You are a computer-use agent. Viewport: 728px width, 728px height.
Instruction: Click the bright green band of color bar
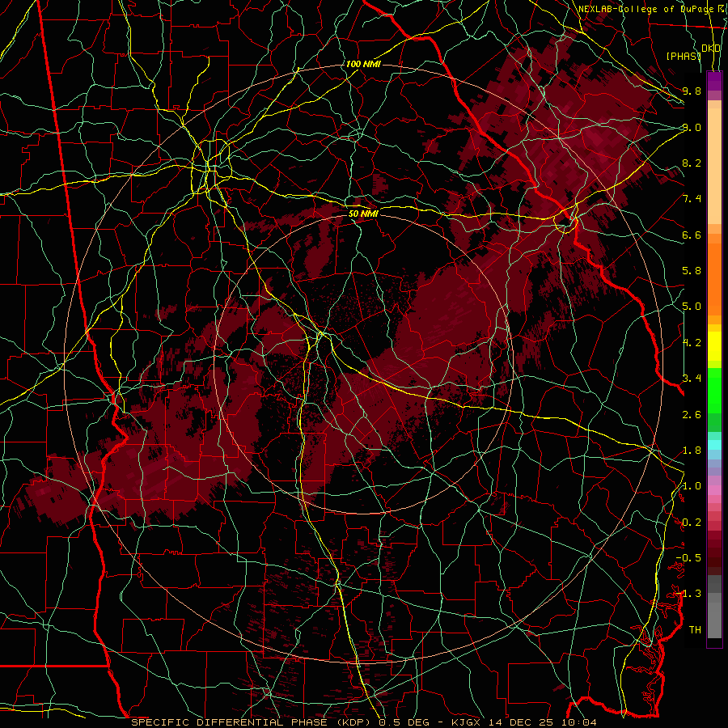coord(714,390)
